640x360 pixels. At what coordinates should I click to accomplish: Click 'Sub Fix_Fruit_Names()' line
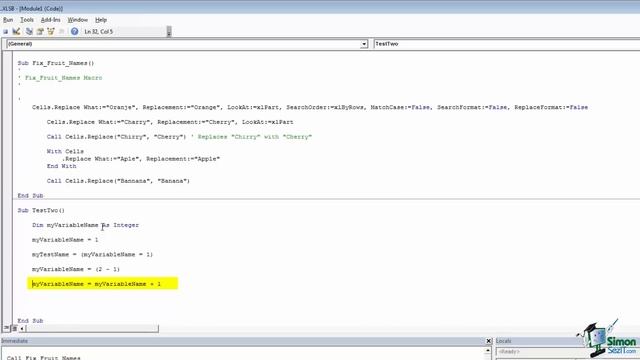[56, 63]
